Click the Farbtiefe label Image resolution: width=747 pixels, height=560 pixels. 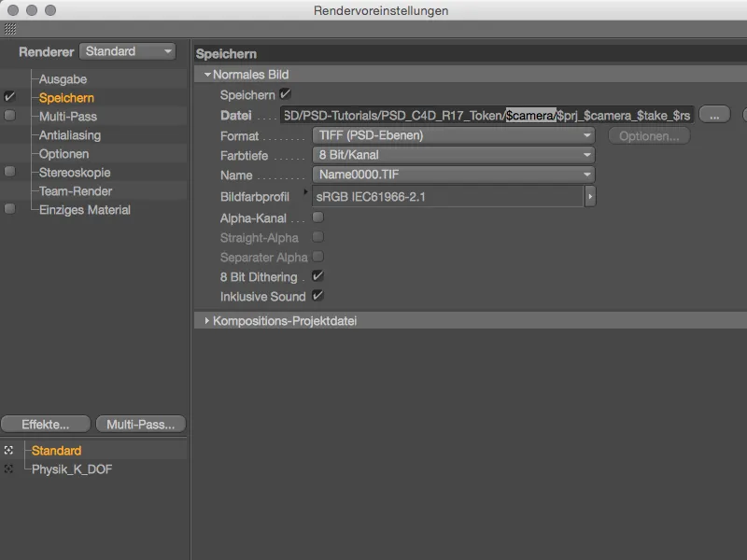[244, 156]
